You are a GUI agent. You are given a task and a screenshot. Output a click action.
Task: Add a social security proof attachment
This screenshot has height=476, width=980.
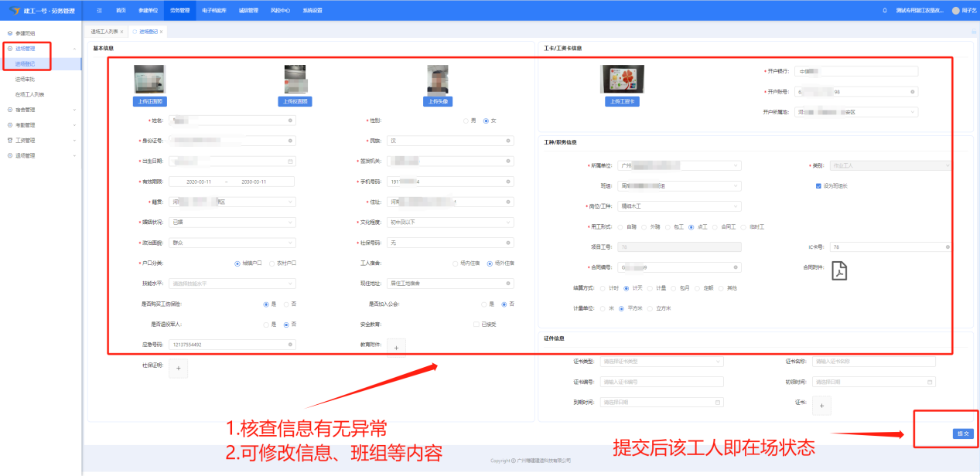coord(178,369)
